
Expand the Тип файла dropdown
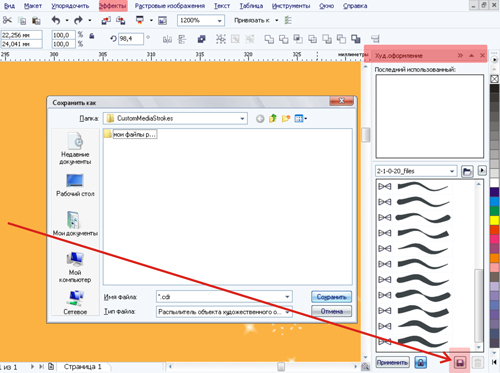(x=287, y=312)
